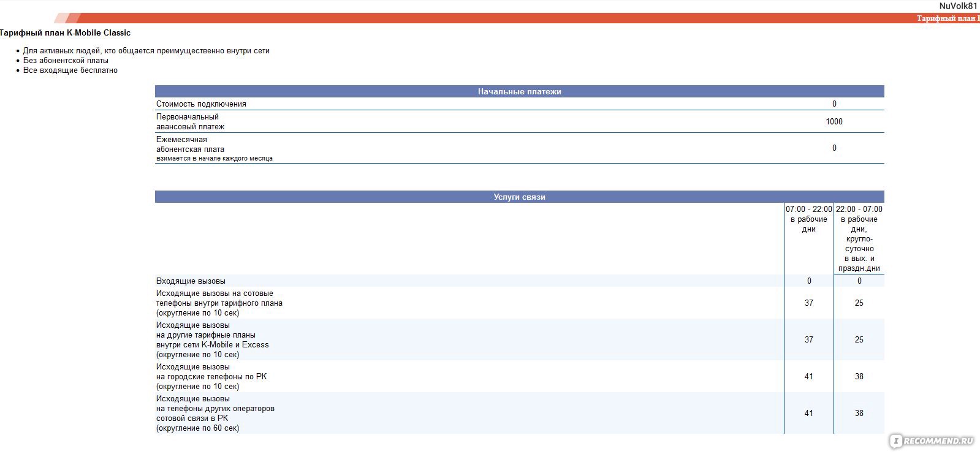Click the 25 value for K-Mobile и Excess row
This screenshot has width=980, height=454.
point(859,340)
